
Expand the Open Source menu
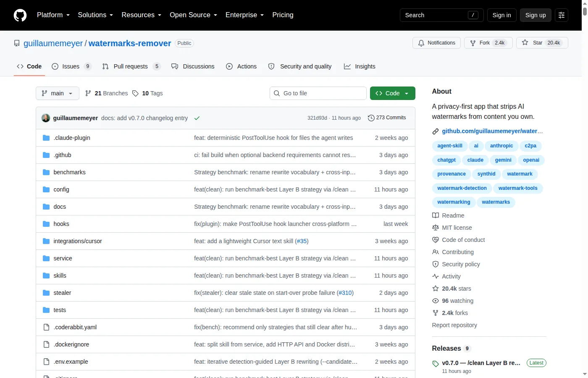tap(194, 15)
